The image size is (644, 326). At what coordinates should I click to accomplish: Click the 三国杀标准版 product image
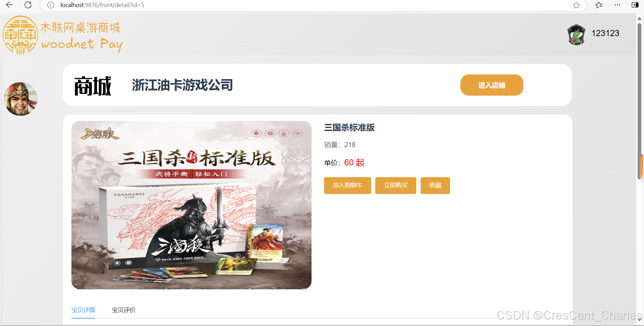pos(191,205)
